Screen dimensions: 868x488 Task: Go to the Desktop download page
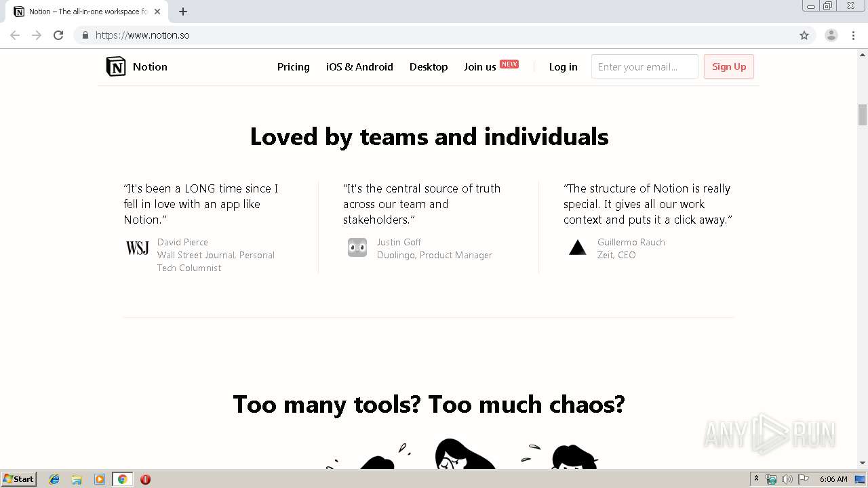point(429,66)
